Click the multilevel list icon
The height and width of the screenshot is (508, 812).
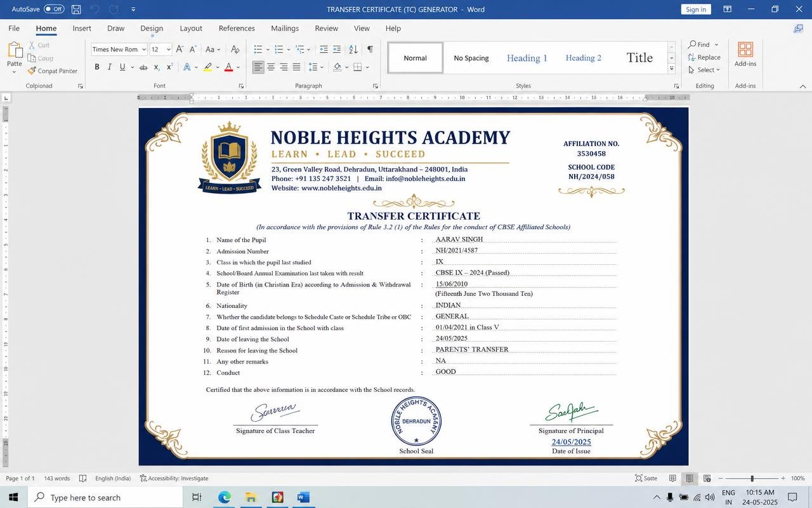pos(300,50)
